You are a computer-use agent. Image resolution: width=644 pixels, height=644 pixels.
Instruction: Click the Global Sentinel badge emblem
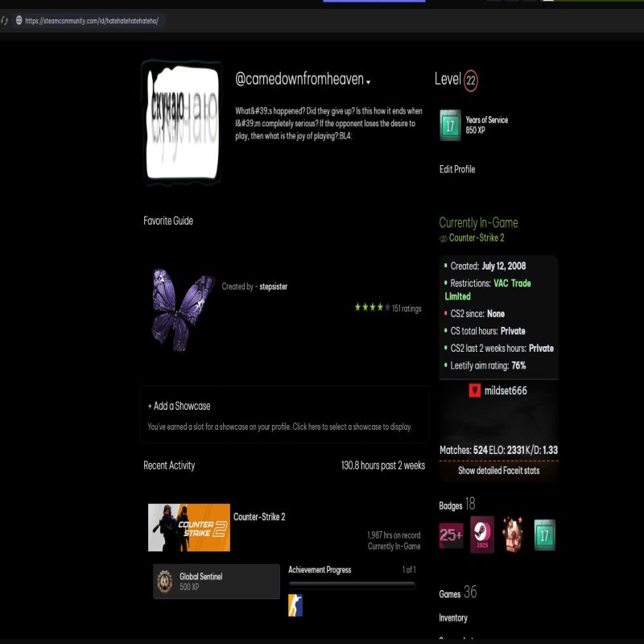pos(165,581)
